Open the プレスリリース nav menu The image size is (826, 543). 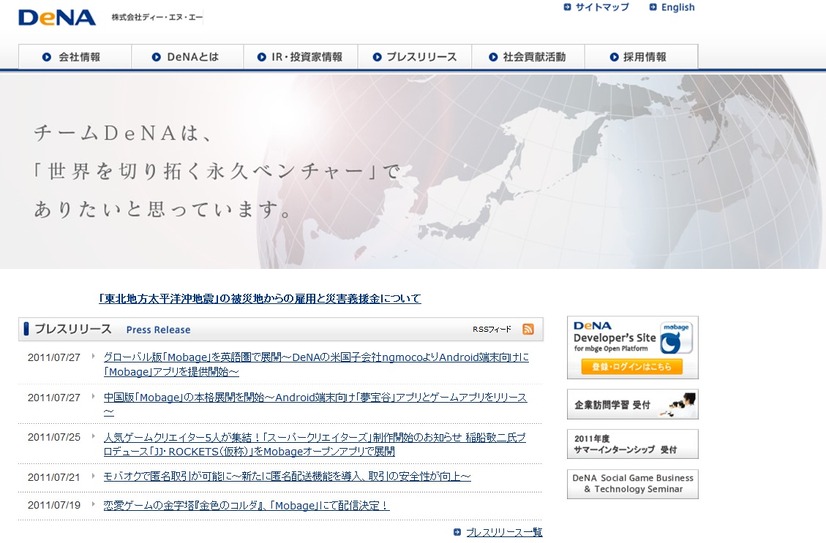[x=415, y=57]
